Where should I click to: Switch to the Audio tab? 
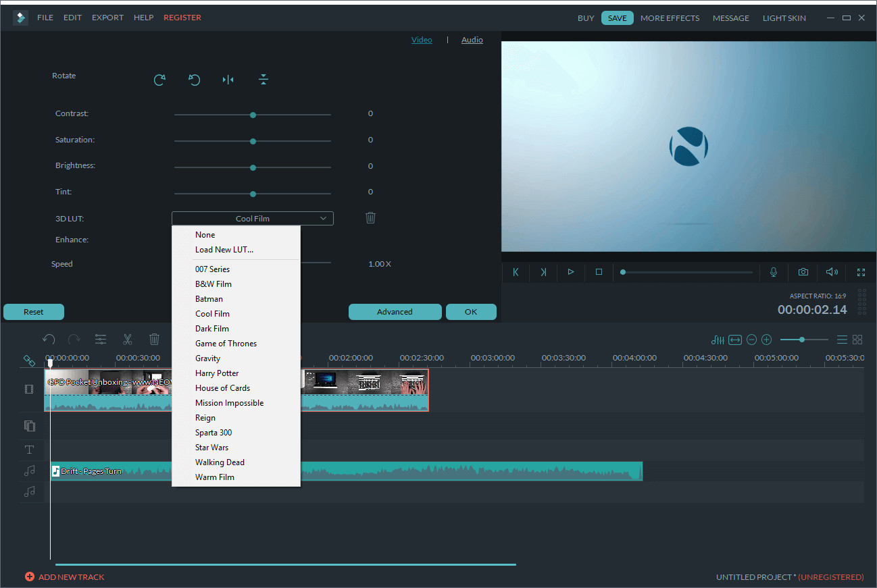pos(472,40)
